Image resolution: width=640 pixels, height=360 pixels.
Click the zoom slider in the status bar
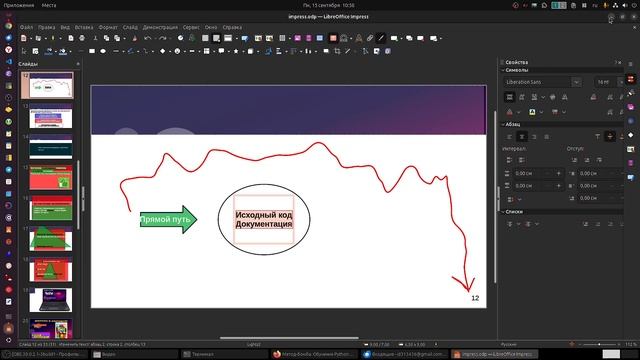[x=599, y=344]
